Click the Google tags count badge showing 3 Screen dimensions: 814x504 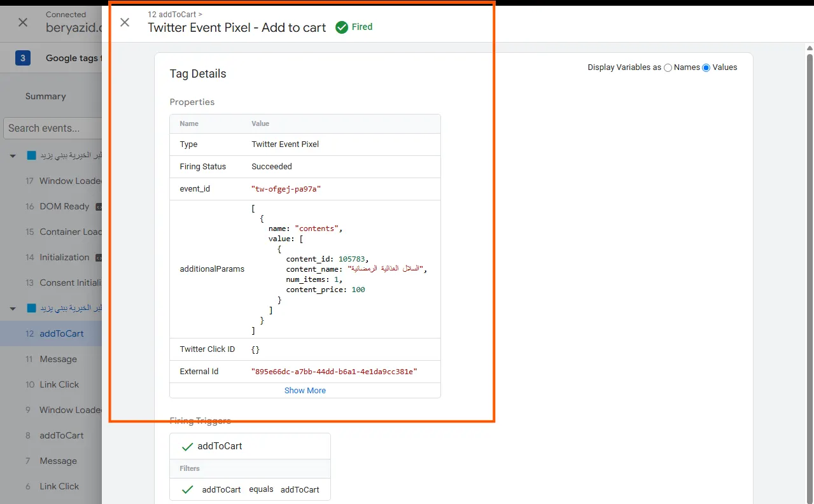click(x=23, y=59)
